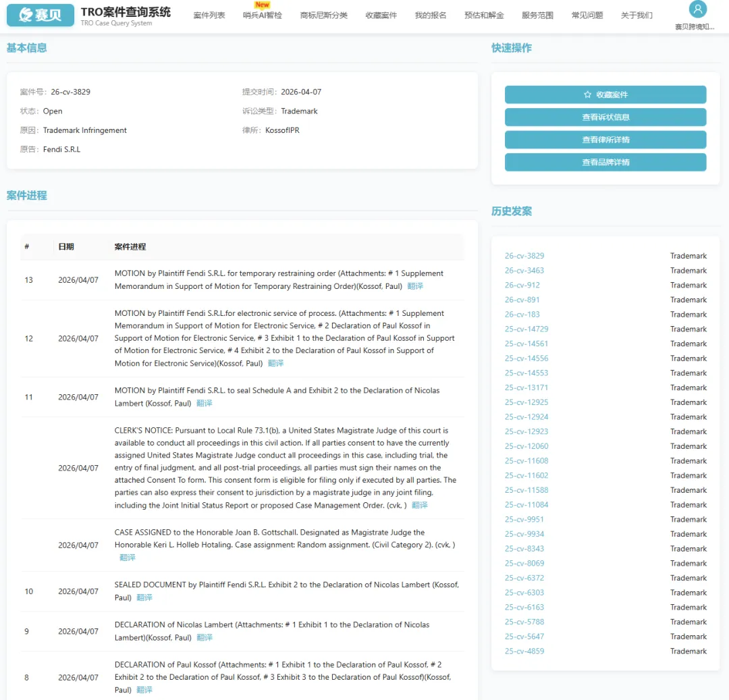This screenshot has height=700, width=729.
Task: Click the TRO案件查询系统 title
Action: tap(126, 12)
